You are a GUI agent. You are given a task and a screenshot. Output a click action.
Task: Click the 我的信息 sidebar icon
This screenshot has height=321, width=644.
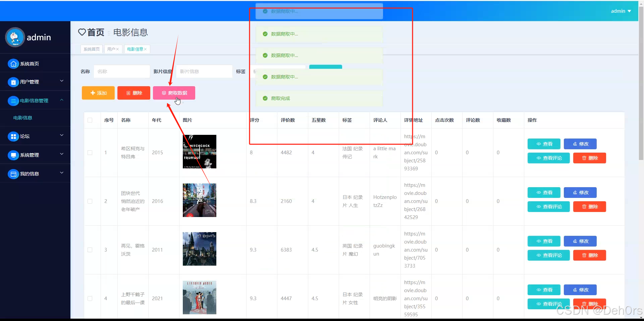pyautogui.click(x=13, y=174)
